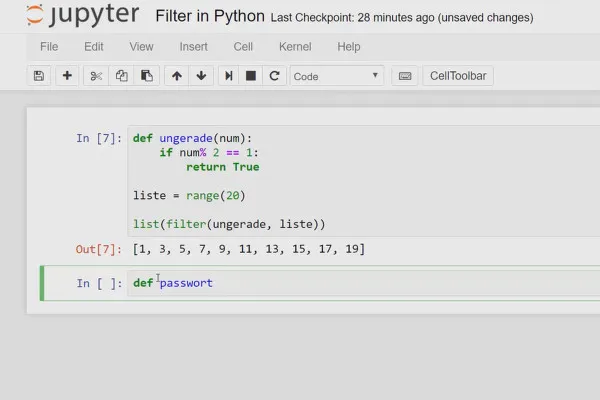Open the Insert menu
Image resolution: width=600 pixels, height=400 pixels.
[193, 47]
